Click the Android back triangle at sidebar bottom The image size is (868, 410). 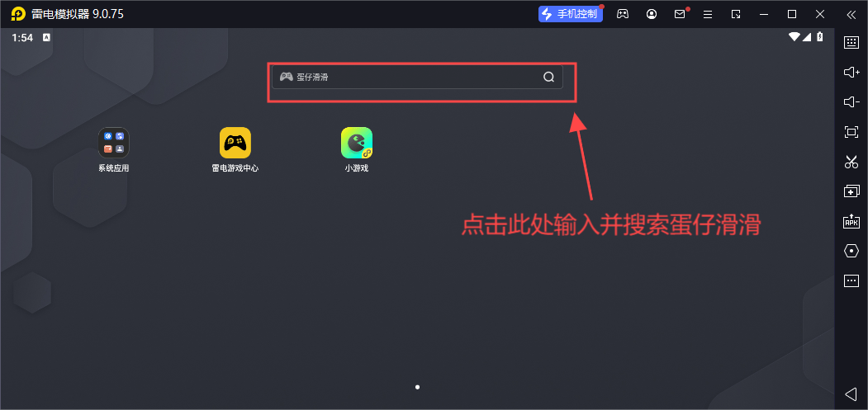click(x=851, y=394)
